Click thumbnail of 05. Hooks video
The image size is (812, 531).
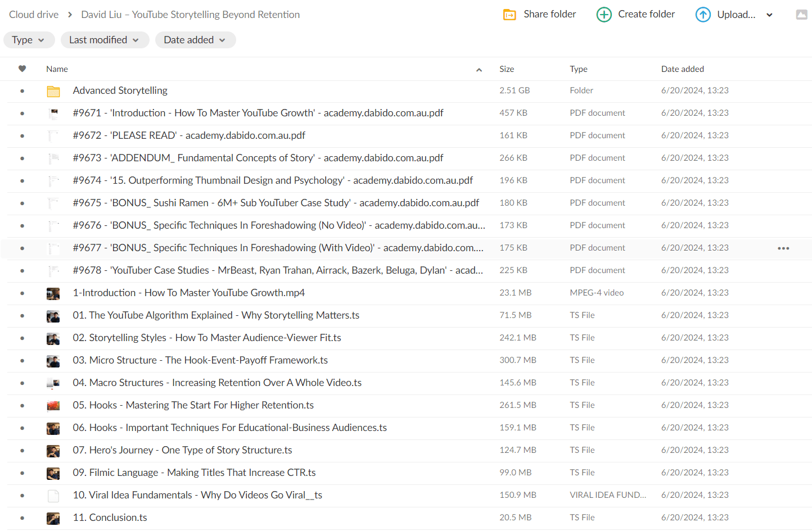click(53, 406)
